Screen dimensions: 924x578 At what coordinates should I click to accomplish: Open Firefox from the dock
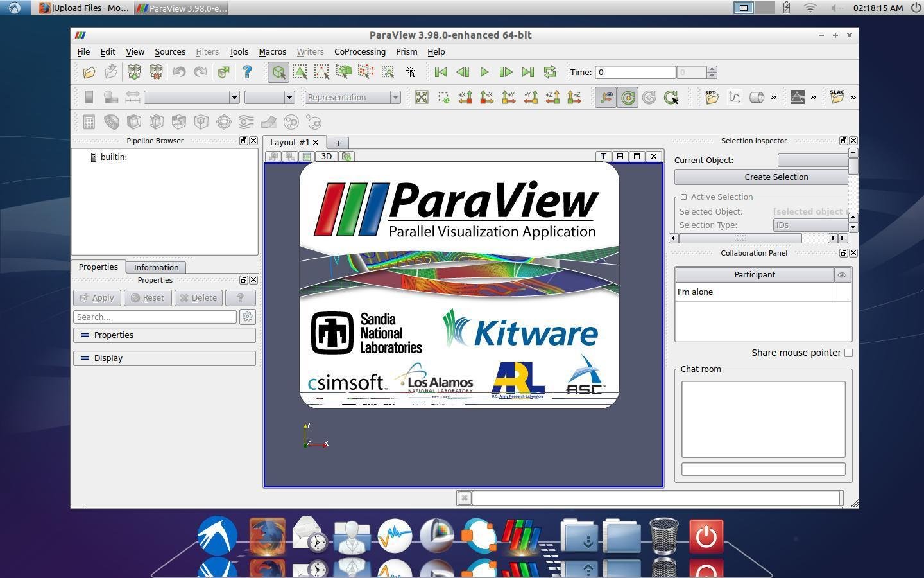[267, 536]
